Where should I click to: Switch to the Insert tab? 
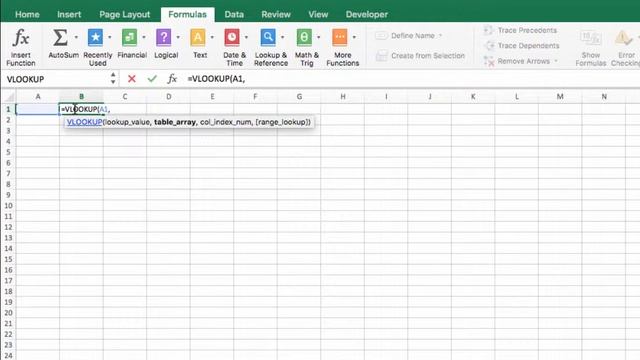[x=69, y=14]
